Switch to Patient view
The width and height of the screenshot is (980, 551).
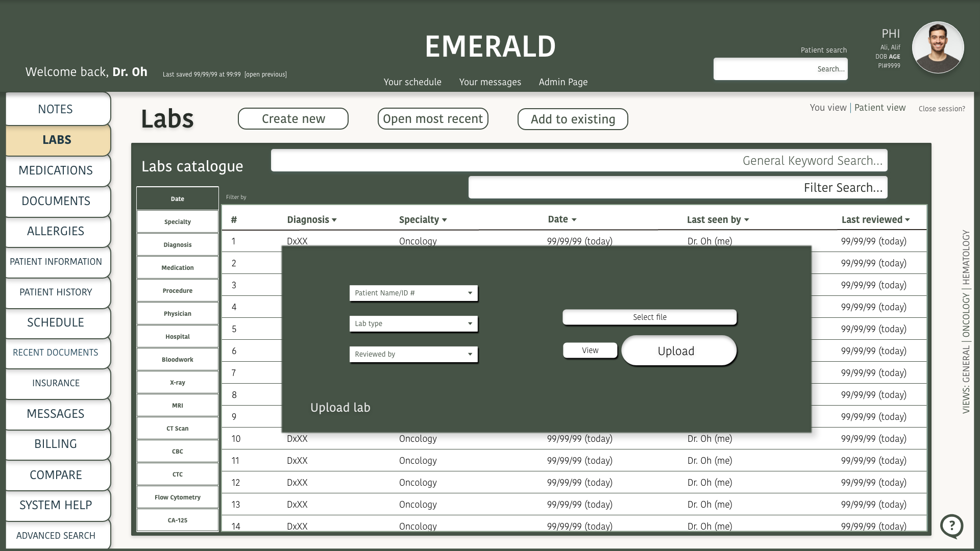coord(880,108)
